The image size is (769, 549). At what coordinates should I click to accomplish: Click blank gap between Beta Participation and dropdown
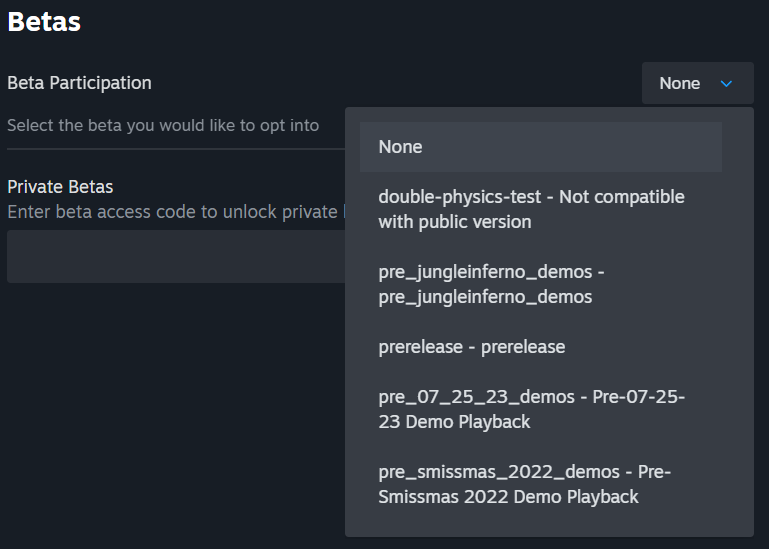point(400,83)
